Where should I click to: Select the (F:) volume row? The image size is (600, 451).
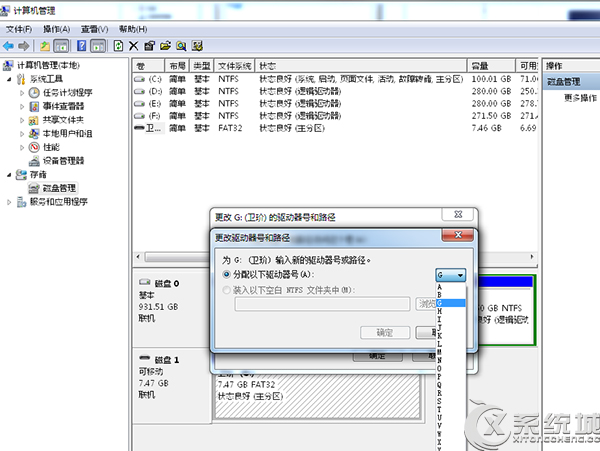point(335,116)
